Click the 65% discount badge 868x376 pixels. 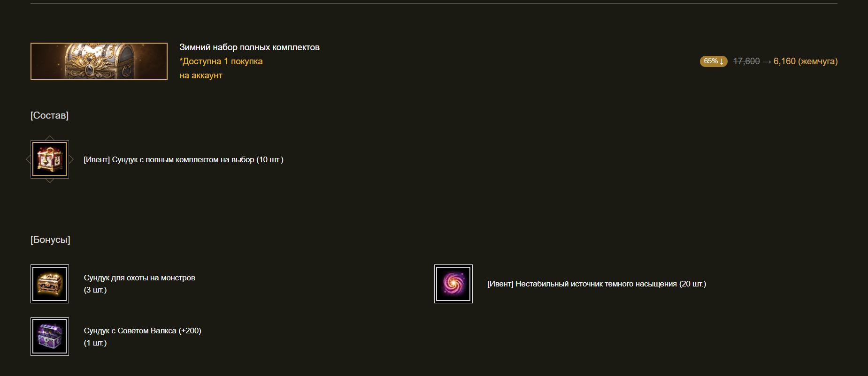click(x=714, y=61)
